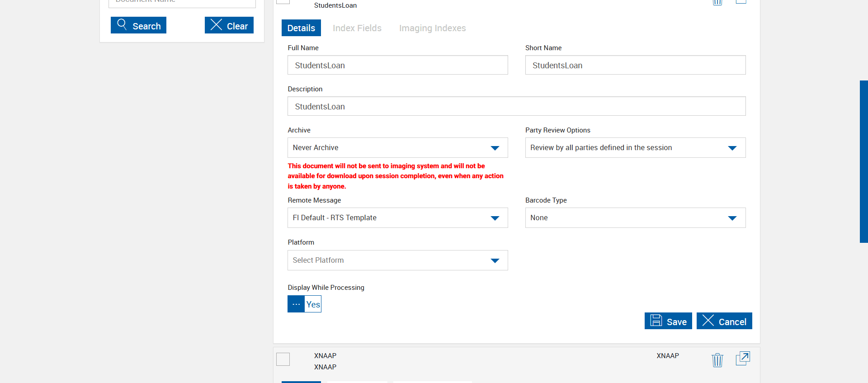
Task: Expand the Barcode Type dropdown
Action: pyautogui.click(x=635, y=218)
